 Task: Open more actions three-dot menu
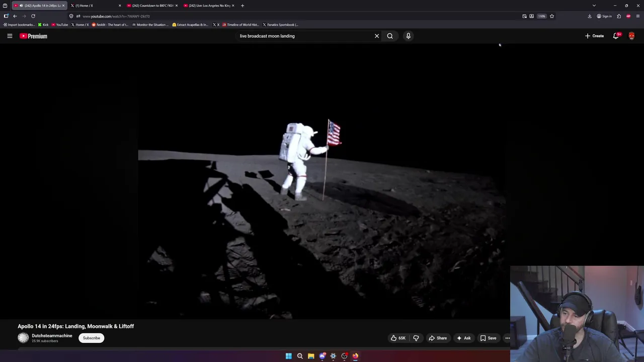click(507, 338)
